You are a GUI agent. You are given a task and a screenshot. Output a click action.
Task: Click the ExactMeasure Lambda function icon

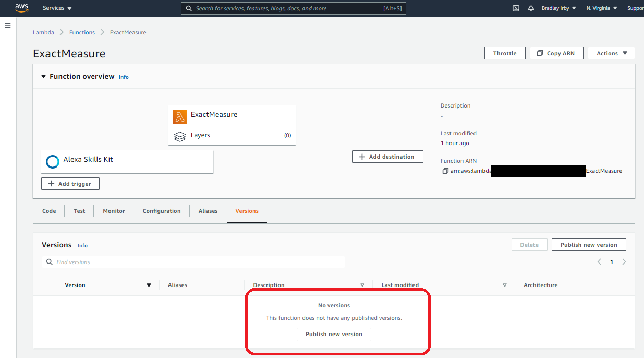click(180, 117)
